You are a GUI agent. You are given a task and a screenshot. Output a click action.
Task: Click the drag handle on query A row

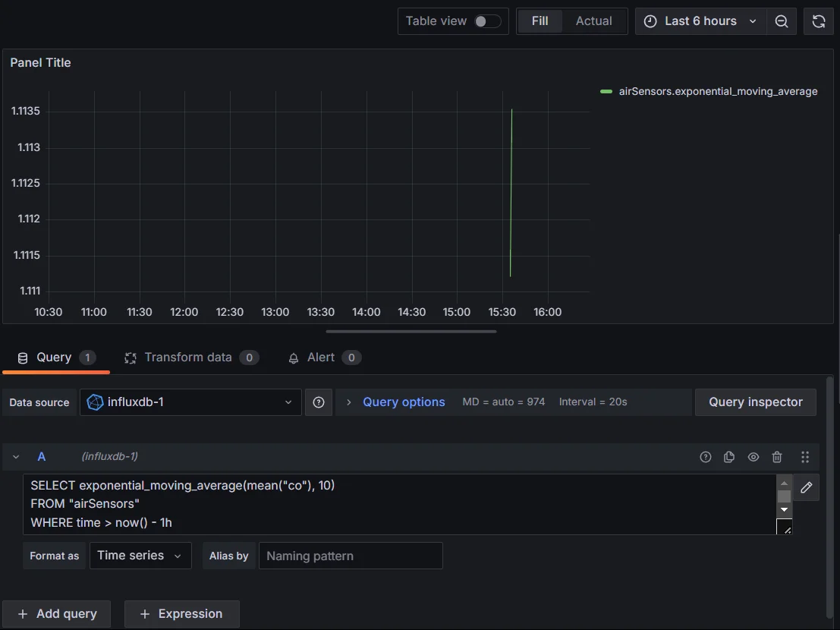point(805,456)
